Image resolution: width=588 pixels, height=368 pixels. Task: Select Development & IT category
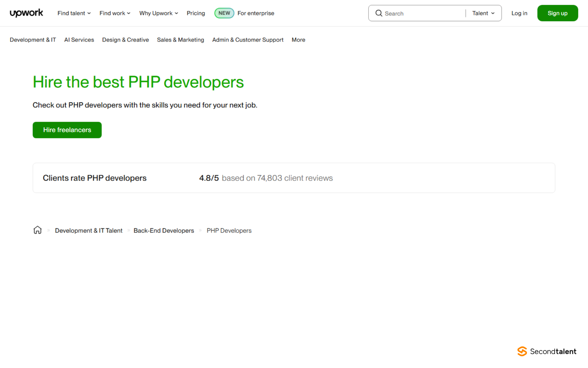coord(33,40)
